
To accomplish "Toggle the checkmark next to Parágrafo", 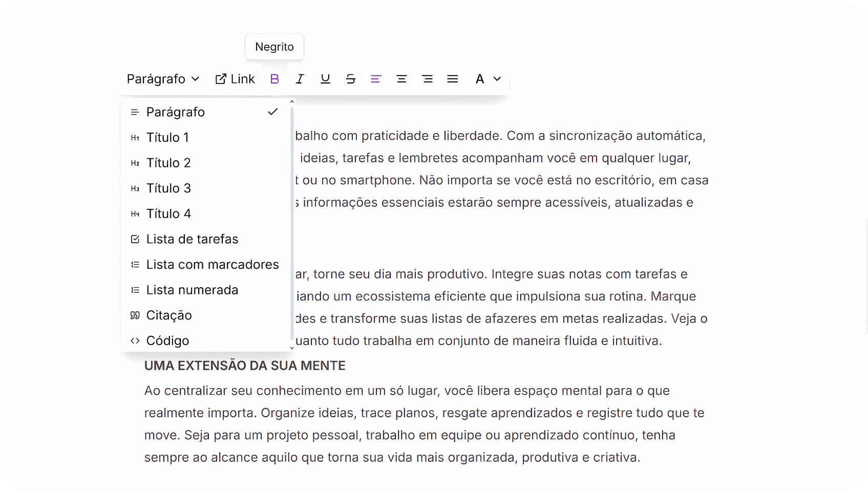I will (x=272, y=112).
